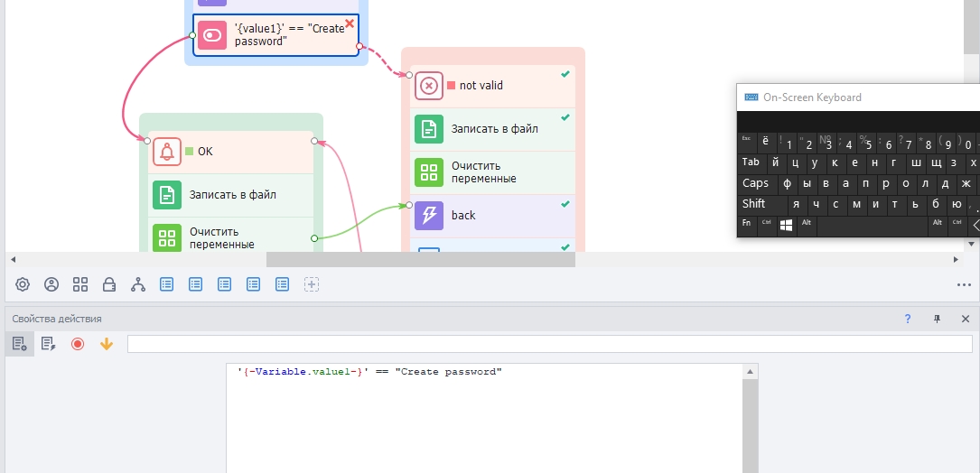
Task: Click the ф key on On-Screen Keyboard
Action: point(787,184)
